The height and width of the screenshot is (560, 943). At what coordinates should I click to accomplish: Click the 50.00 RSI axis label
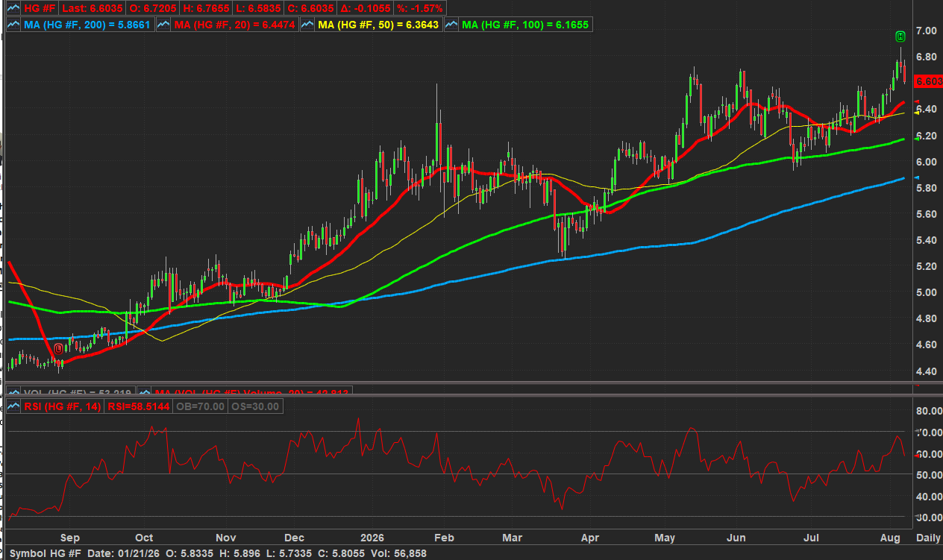[928, 475]
